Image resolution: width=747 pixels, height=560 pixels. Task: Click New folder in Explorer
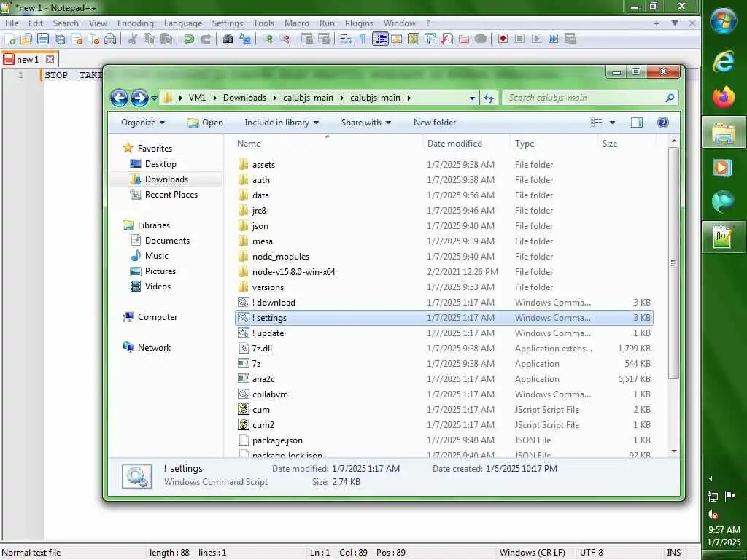(x=435, y=122)
